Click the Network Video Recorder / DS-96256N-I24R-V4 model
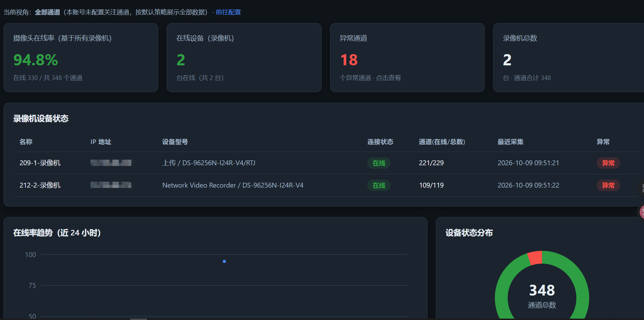Image resolution: width=644 pixels, height=320 pixels. (233, 186)
